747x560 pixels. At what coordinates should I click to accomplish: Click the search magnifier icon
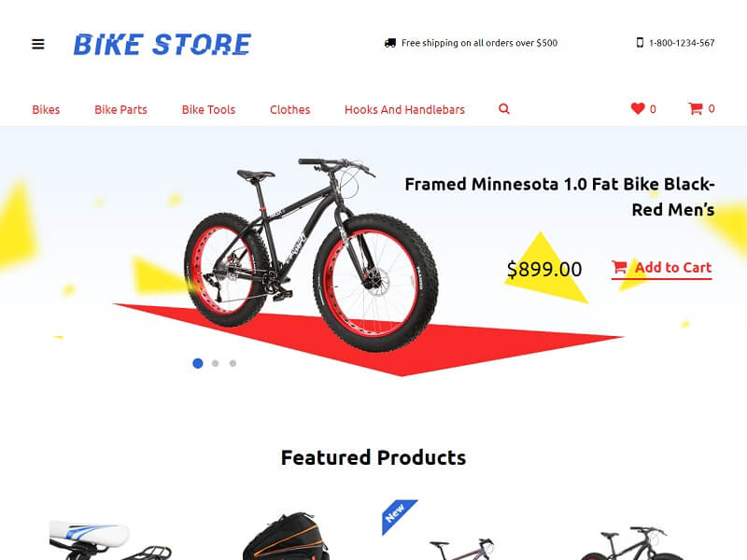504,109
